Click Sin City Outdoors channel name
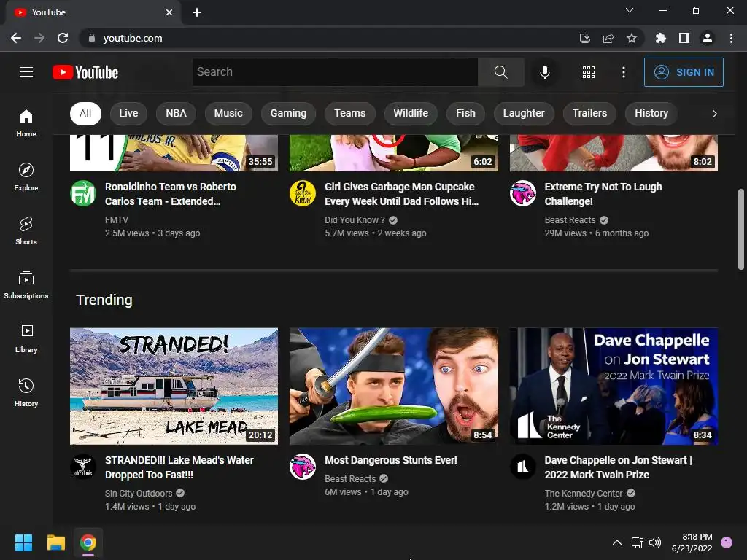This screenshot has height=560, width=747. coord(139,494)
